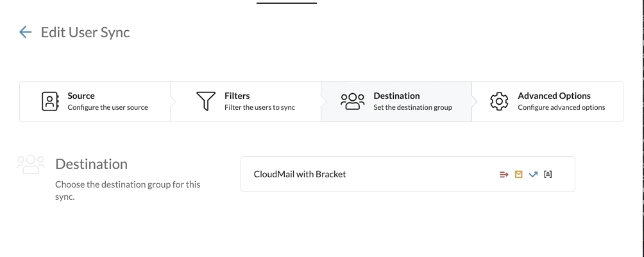Image resolution: width=644 pixels, height=257 pixels.
Task: Open the CloudMail with Bracket group selector
Action: pyautogui.click(x=372, y=174)
